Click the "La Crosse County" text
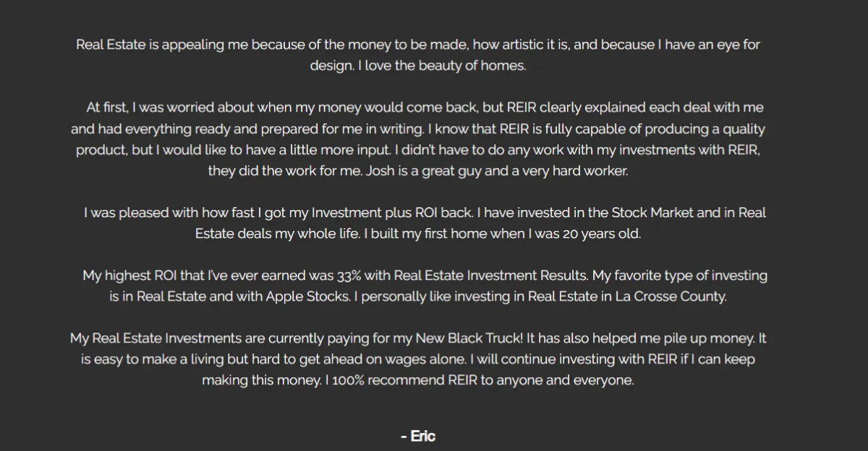Viewport: 868px width, 451px height. coord(670,297)
